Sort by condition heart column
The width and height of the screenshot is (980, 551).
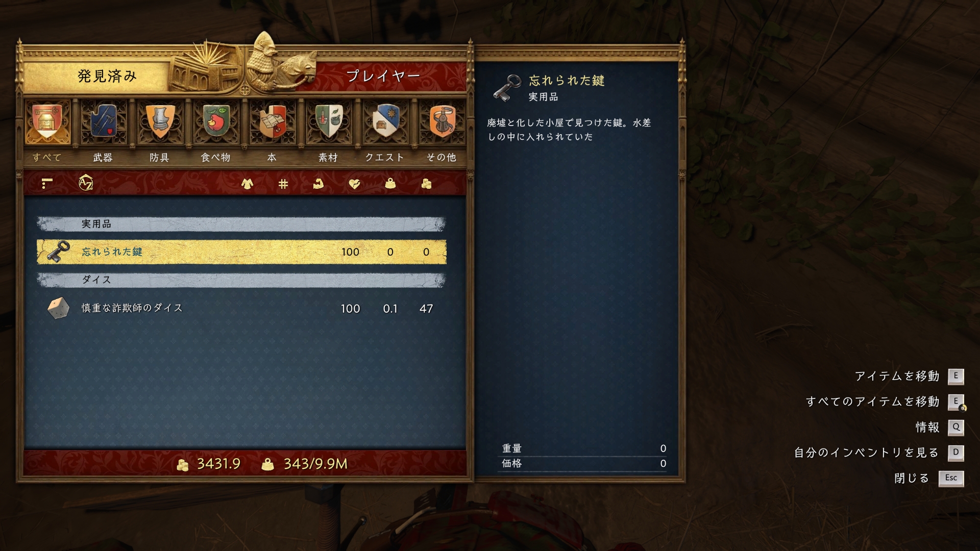pos(354,184)
